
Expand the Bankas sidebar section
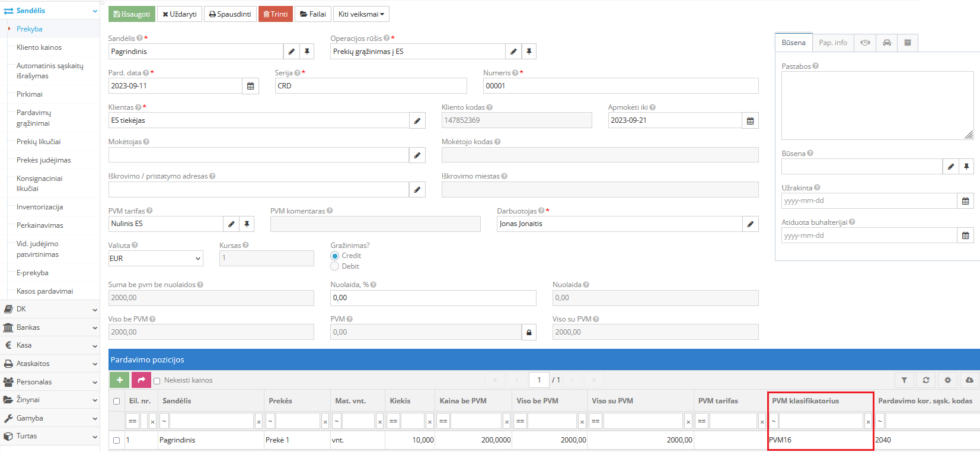tap(50, 327)
